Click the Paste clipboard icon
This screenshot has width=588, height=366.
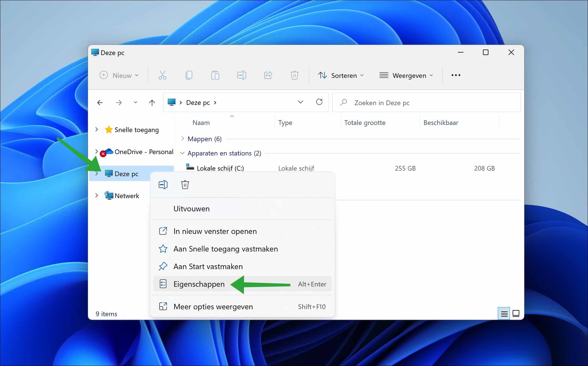click(215, 75)
